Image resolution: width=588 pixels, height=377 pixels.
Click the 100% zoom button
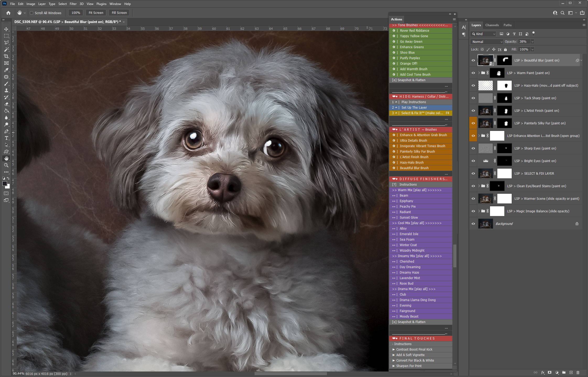click(x=76, y=13)
